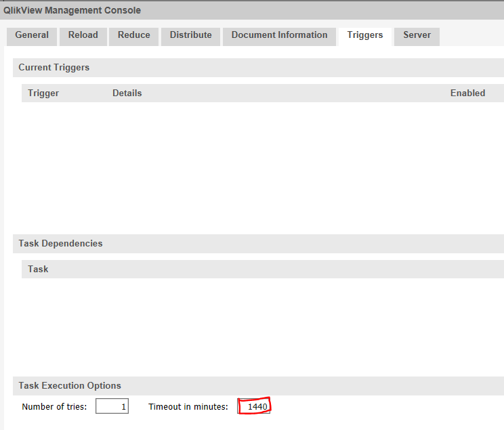This screenshot has height=430, width=504.
Task: Click the Task column header
Action: point(38,270)
